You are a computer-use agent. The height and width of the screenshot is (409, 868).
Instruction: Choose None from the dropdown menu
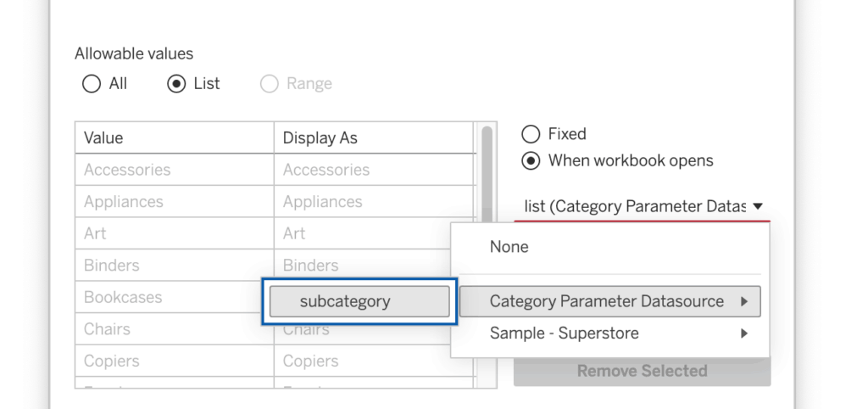[x=509, y=247]
